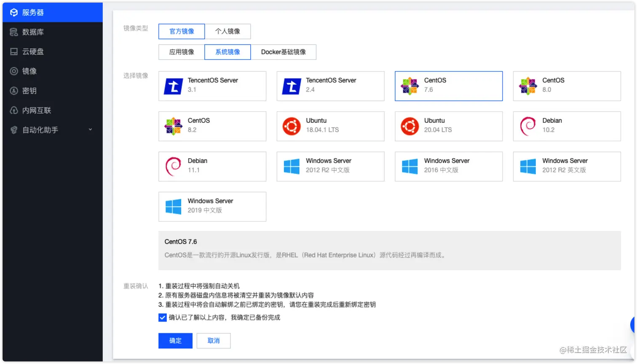Click the 确定 confirm button
The width and height of the screenshot is (637, 364).
pos(175,341)
